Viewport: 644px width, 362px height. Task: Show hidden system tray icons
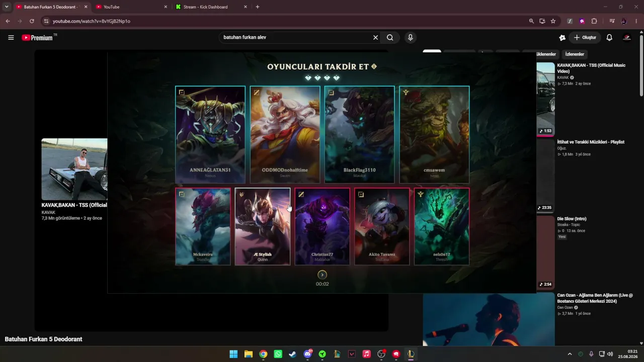click(x=570, y=354)
